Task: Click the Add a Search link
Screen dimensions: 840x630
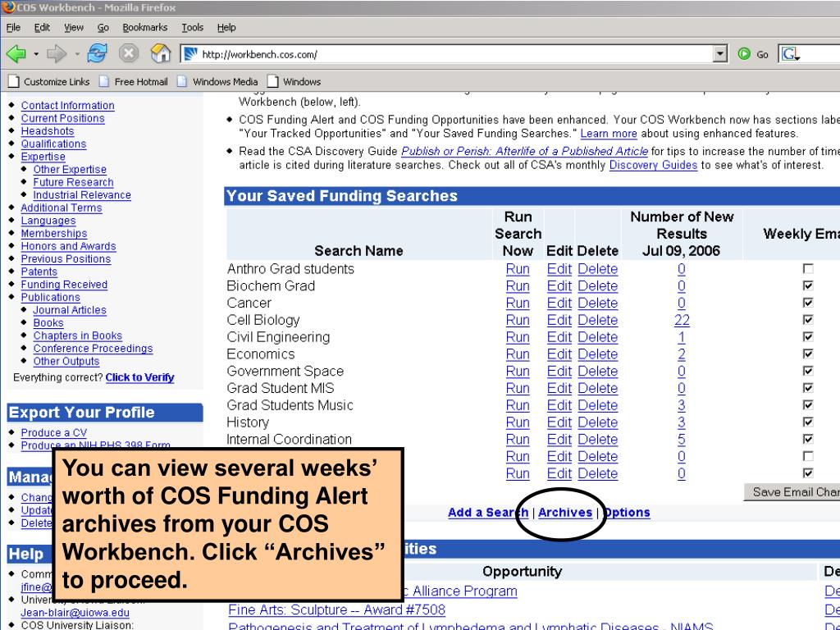Action: 488,513
